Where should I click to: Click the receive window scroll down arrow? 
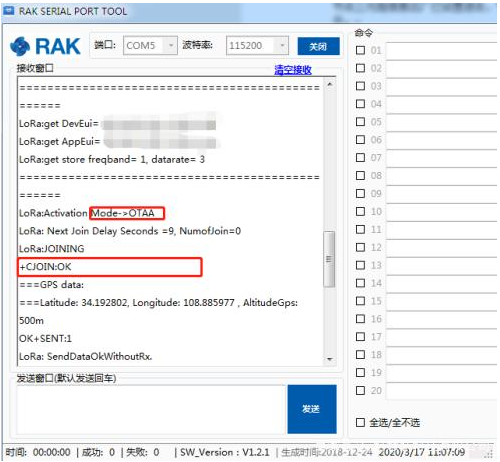tap(329, 359)
